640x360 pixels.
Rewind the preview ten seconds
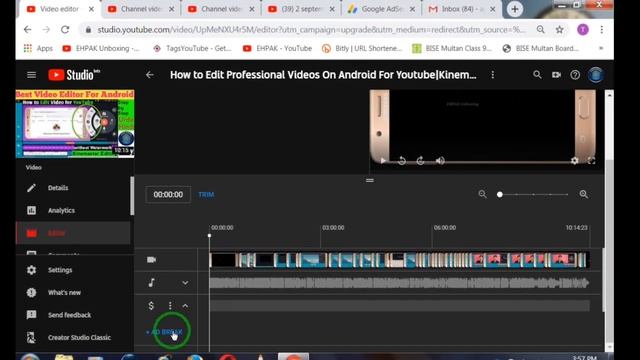[x=402, y=160]
